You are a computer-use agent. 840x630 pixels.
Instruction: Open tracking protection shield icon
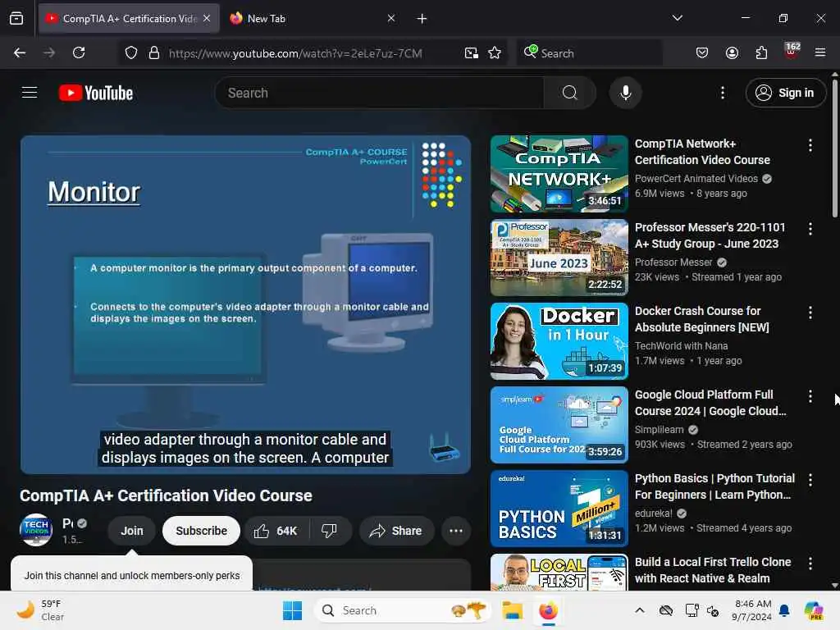tap(131, 53)
